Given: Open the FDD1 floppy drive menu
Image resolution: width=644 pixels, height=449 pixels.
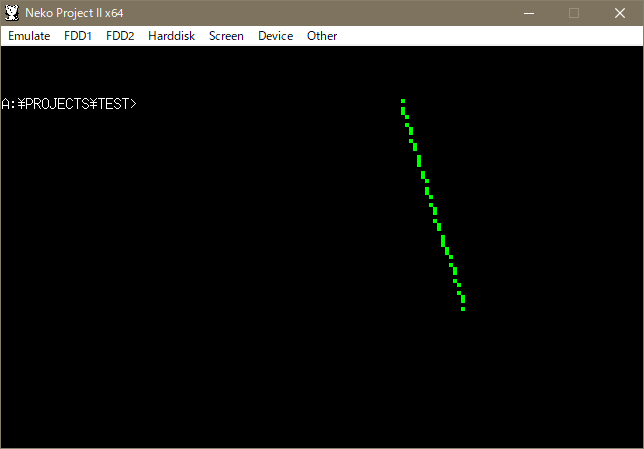Looking at the screenshot, I should coord(78,36).
